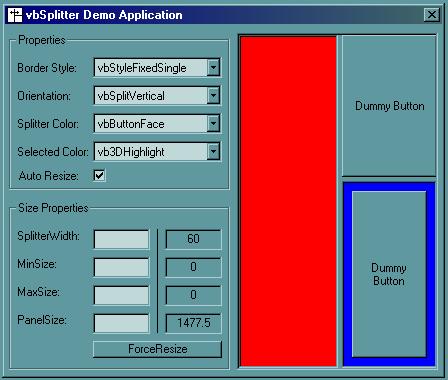Click the red left panel
The height and width of the screenshot is (380, 448).
pyautogui.click(x=288, y=202)
